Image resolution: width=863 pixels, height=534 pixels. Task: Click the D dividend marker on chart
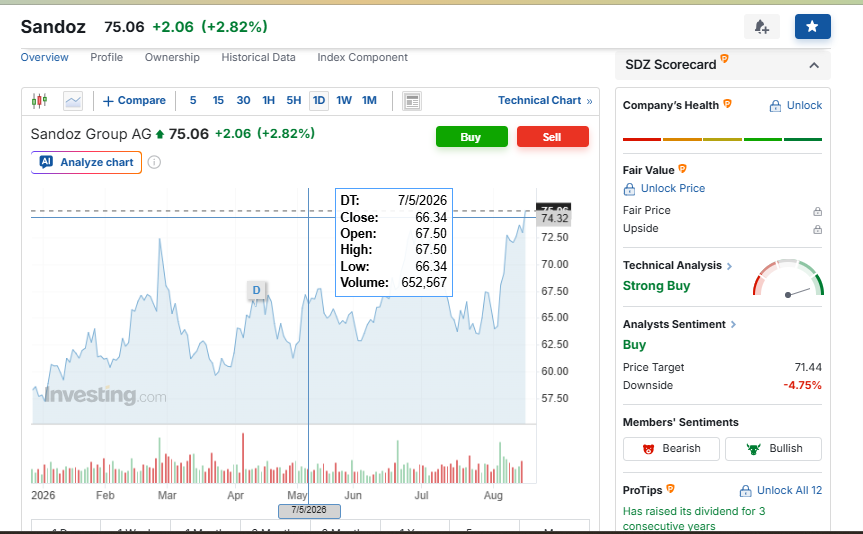[256, 290]
